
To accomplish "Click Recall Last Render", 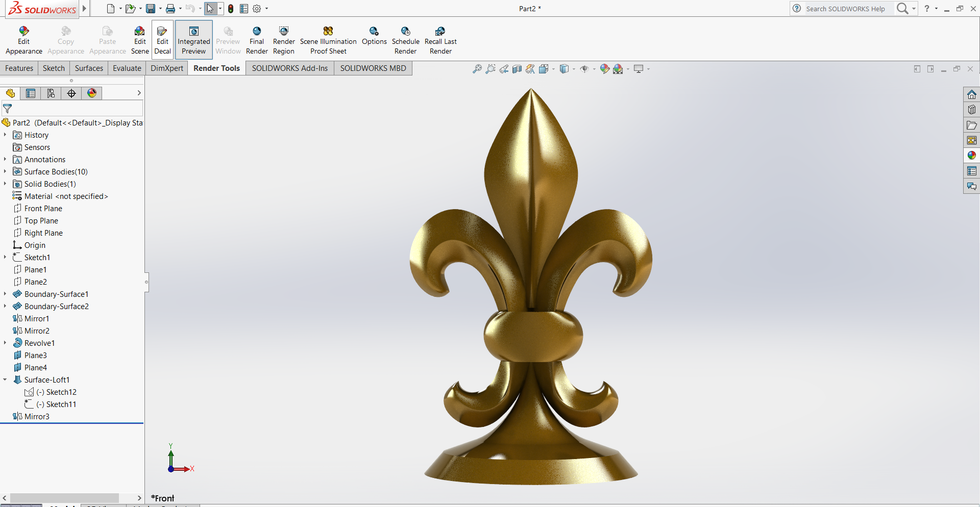I will [x=440, y=40].
